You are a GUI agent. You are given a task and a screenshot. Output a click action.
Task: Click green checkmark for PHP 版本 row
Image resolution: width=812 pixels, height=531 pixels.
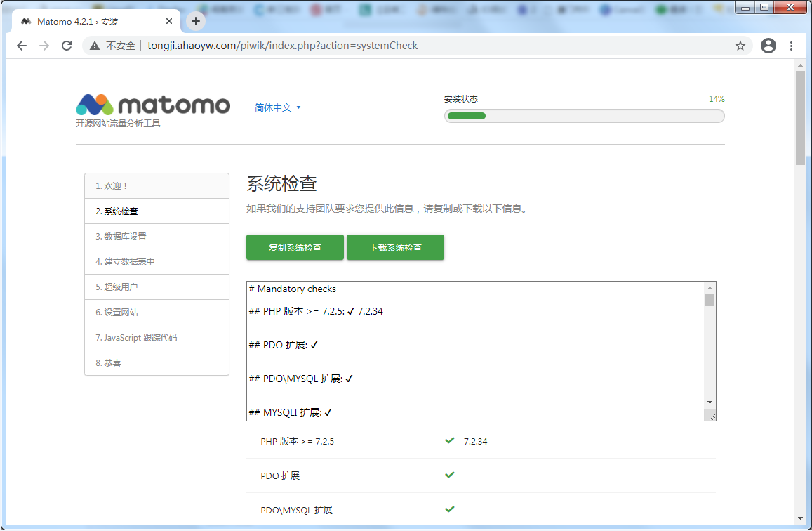click(x=449, y=441)
